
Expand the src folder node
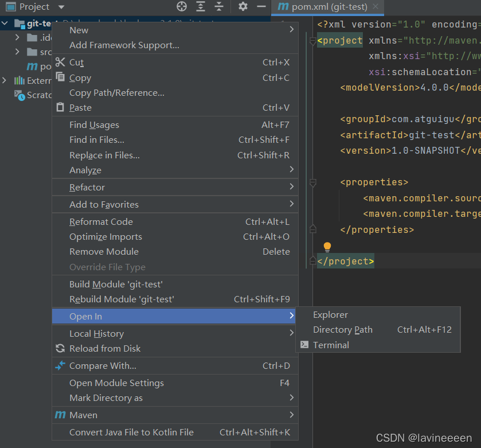[x=17, y=52]
